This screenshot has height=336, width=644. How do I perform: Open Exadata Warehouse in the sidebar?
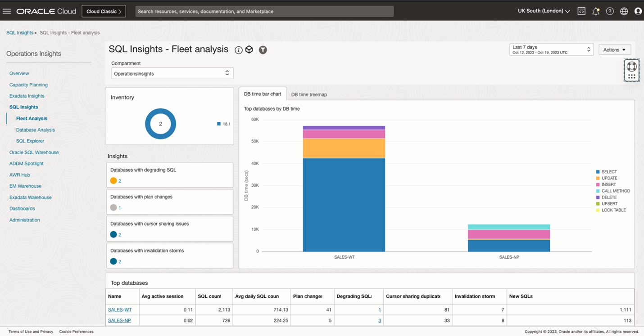[x=31, y=197]
